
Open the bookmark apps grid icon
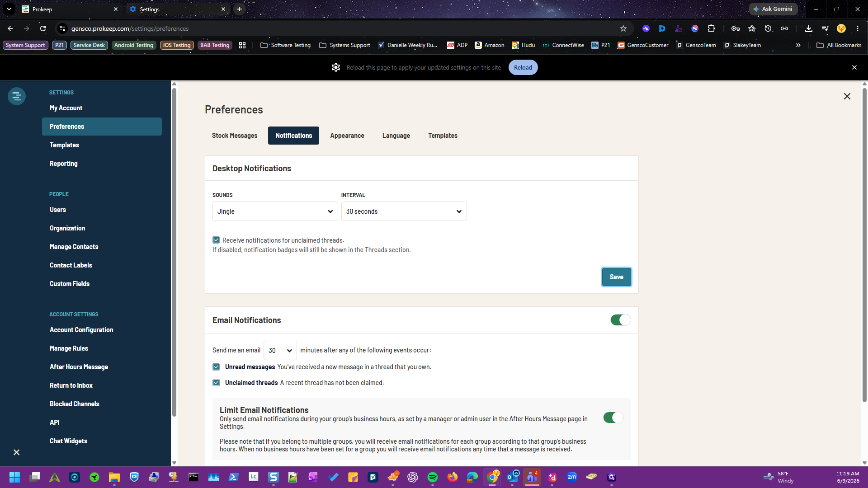(x=242, y=45)
